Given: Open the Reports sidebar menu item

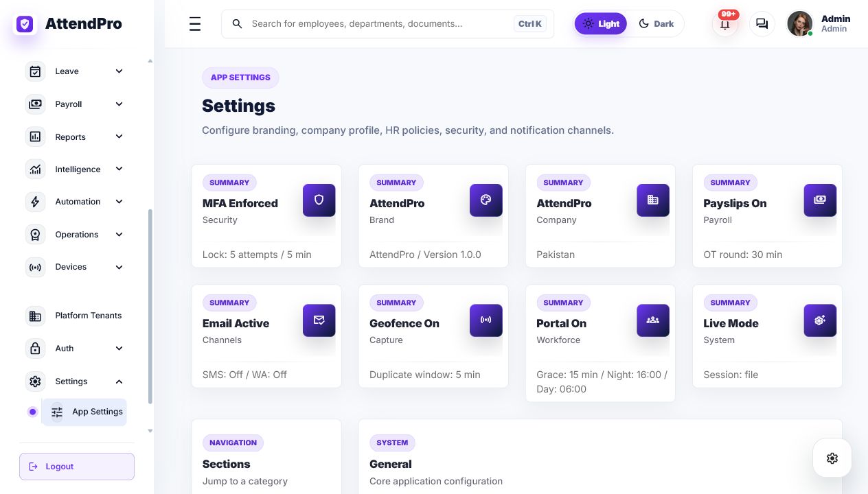Looking at the screenshot, I should 76,137.
